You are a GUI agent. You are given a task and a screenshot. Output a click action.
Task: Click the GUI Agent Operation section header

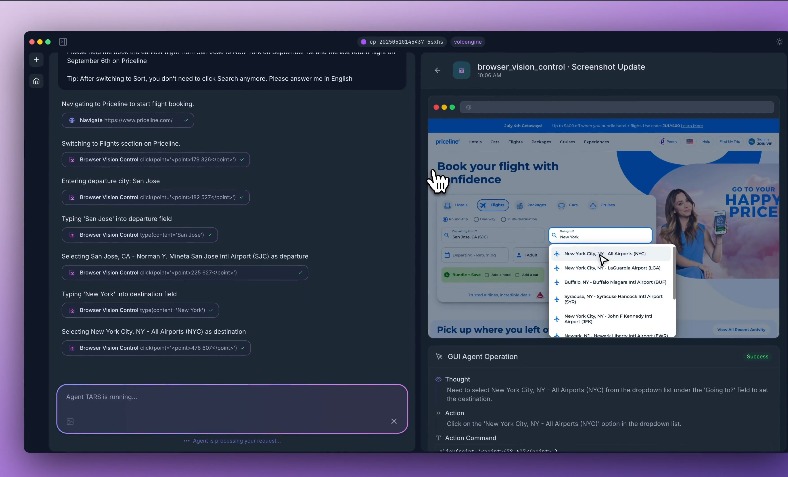pyautogui.click(x=483, y=356)
